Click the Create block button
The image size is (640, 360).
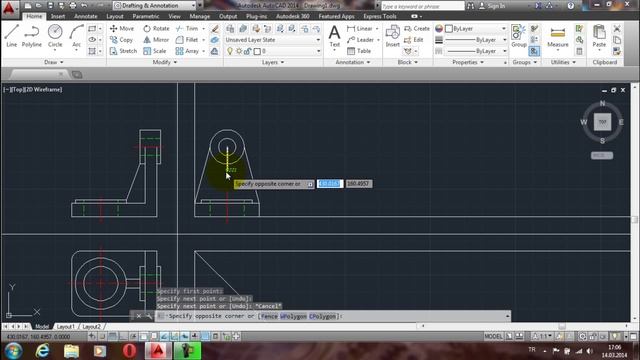pos(417,29)
